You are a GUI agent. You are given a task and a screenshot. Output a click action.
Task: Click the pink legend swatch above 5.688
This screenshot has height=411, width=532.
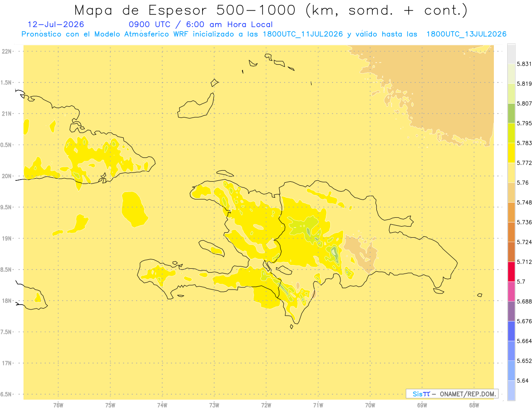(x=511, y=291)
